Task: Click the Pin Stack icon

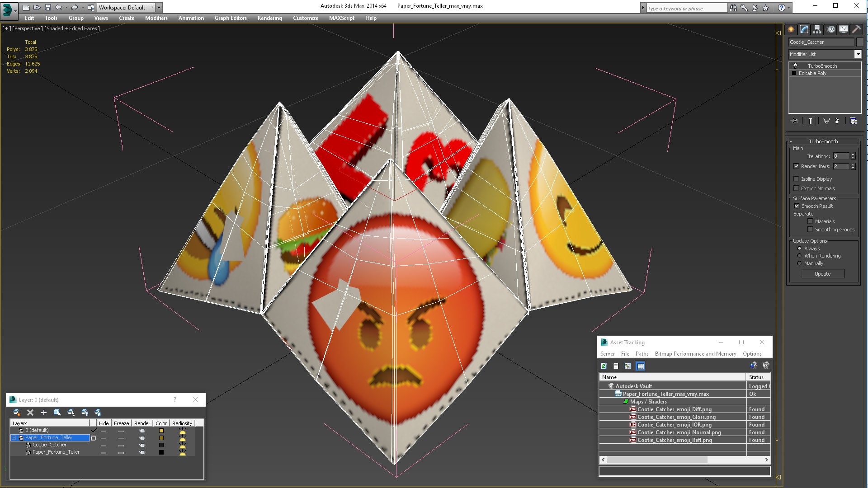Action: coord(795,121)
